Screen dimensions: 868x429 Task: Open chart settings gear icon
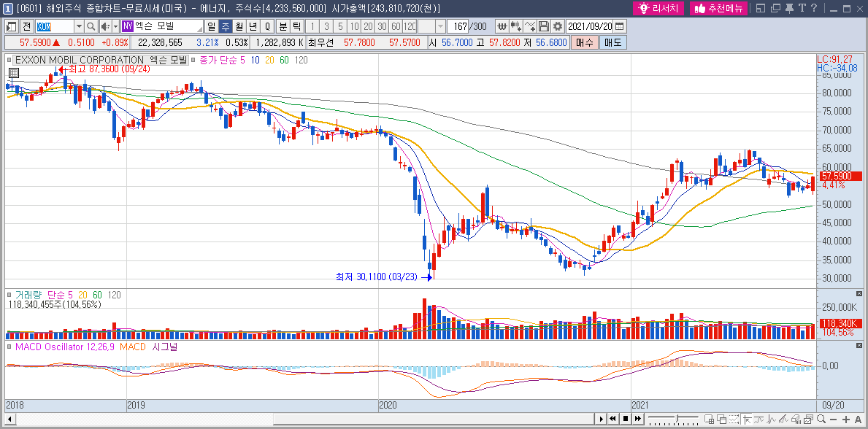tap(558, 26)
